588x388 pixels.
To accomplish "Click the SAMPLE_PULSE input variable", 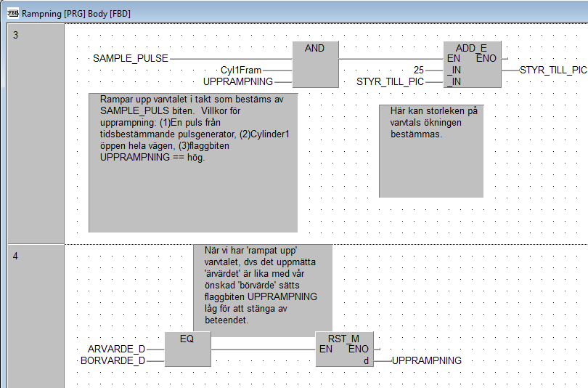I will 131,58.
